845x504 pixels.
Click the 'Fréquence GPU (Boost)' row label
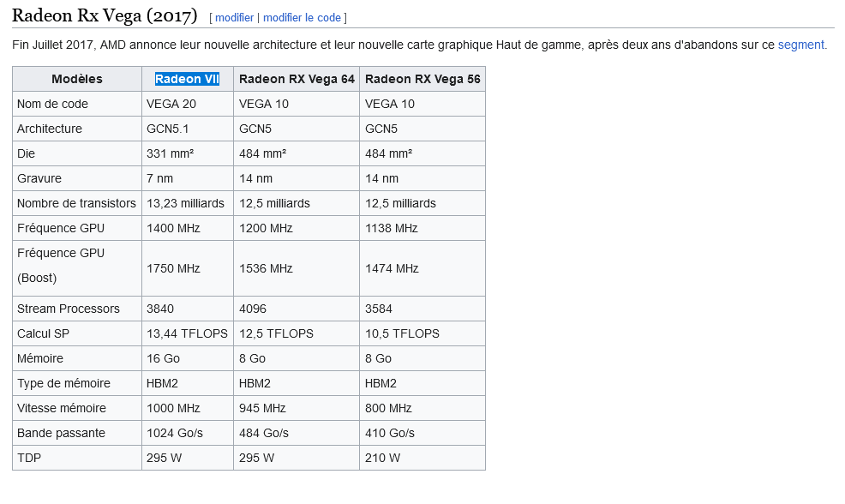click(x=61, y=266)
